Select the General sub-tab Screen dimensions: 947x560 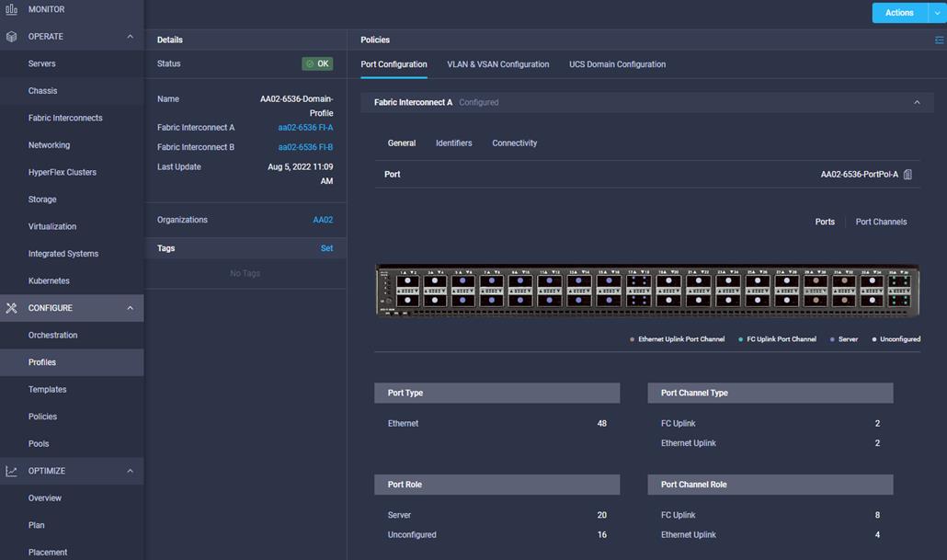click(x=402, y=143)
